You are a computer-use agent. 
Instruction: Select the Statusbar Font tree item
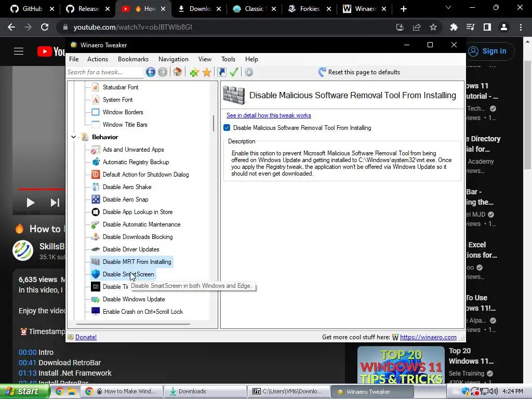[121, 87]
